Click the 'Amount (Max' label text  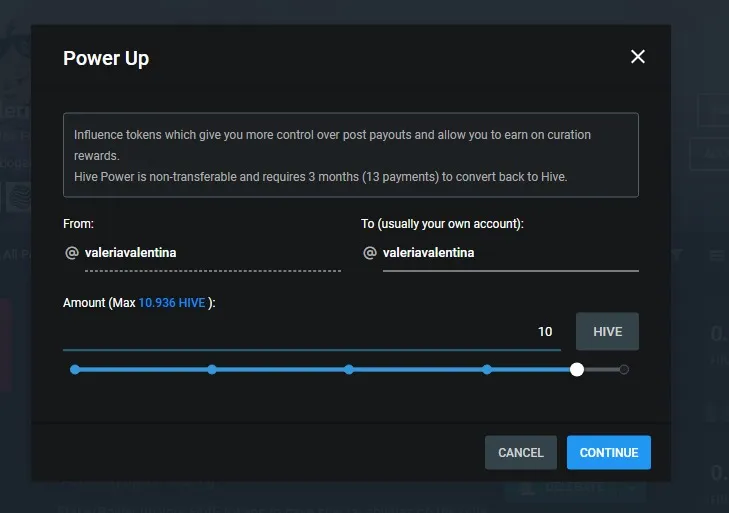point(99,303)
